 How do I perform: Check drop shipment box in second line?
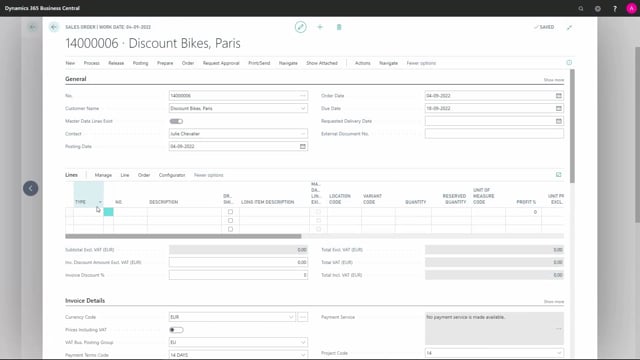230,220
